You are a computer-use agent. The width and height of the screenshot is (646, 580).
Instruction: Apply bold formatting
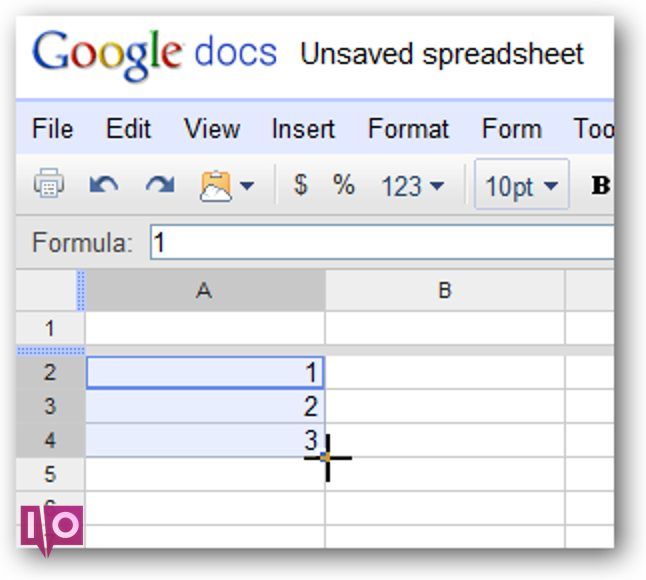pos(600,186)
